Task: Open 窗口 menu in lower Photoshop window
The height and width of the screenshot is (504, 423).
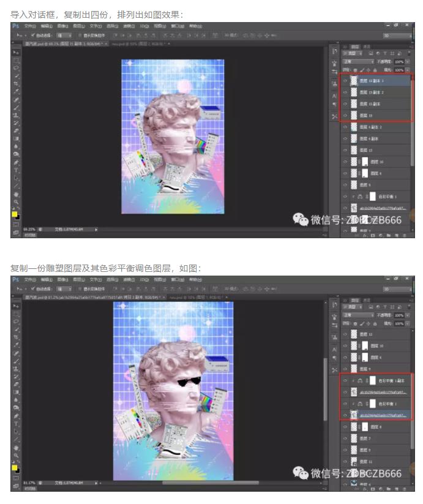Action: coord(178,280)
